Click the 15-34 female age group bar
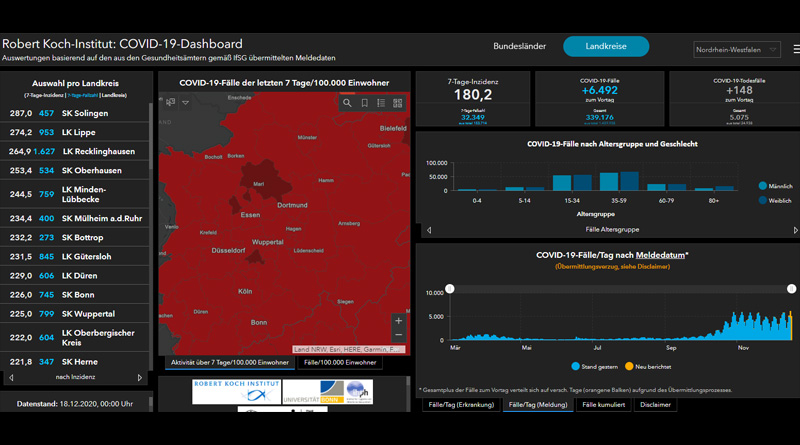 pyautogui.click(x=582, y=183)
